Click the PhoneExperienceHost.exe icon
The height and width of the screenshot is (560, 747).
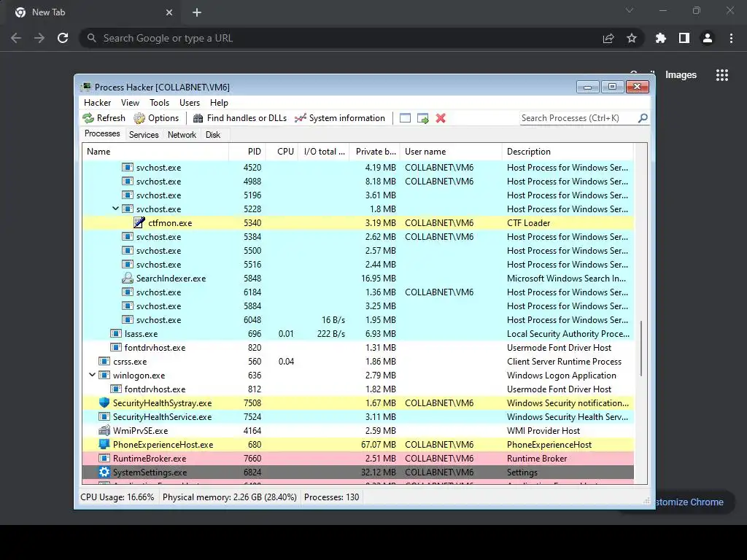tap(104, 444)
